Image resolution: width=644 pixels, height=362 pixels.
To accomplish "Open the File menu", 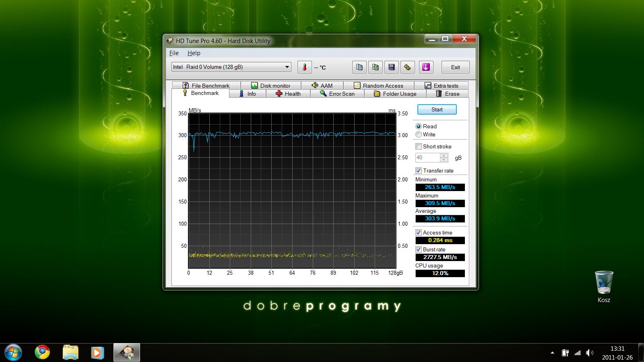I will 174,53.
